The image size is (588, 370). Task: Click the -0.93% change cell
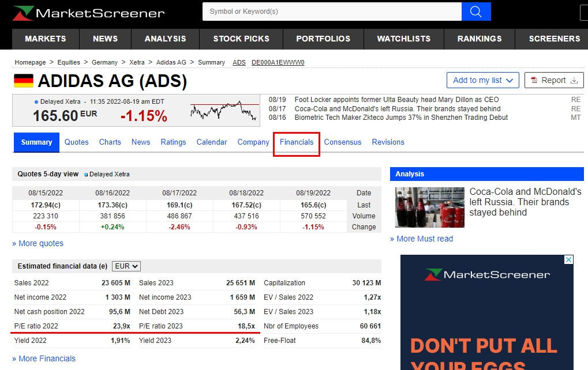tap(246, 227)
